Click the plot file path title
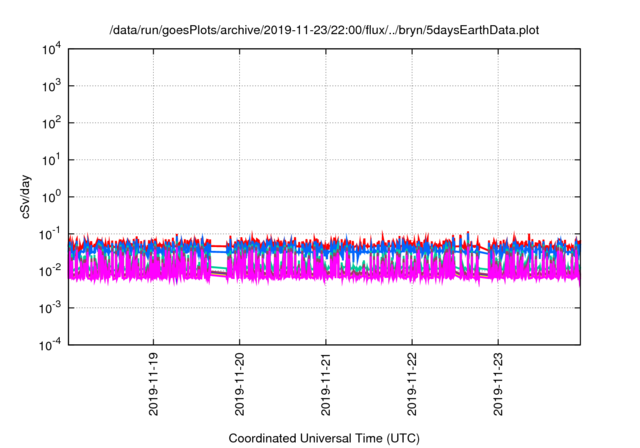640x448 pixels. [324, 30]
